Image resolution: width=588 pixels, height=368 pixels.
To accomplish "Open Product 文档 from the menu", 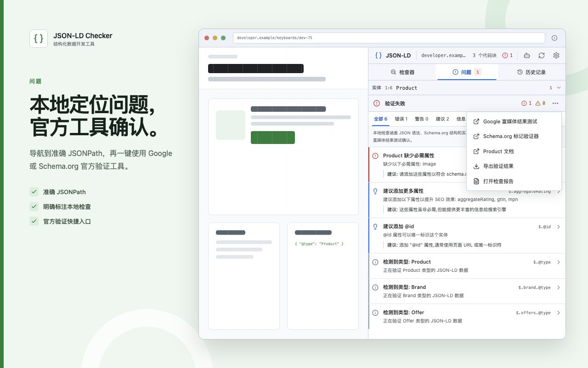I will [x=514, y=151].
